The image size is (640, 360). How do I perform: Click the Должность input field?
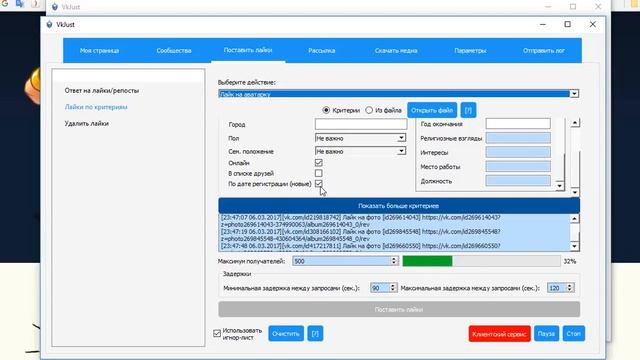518,180
